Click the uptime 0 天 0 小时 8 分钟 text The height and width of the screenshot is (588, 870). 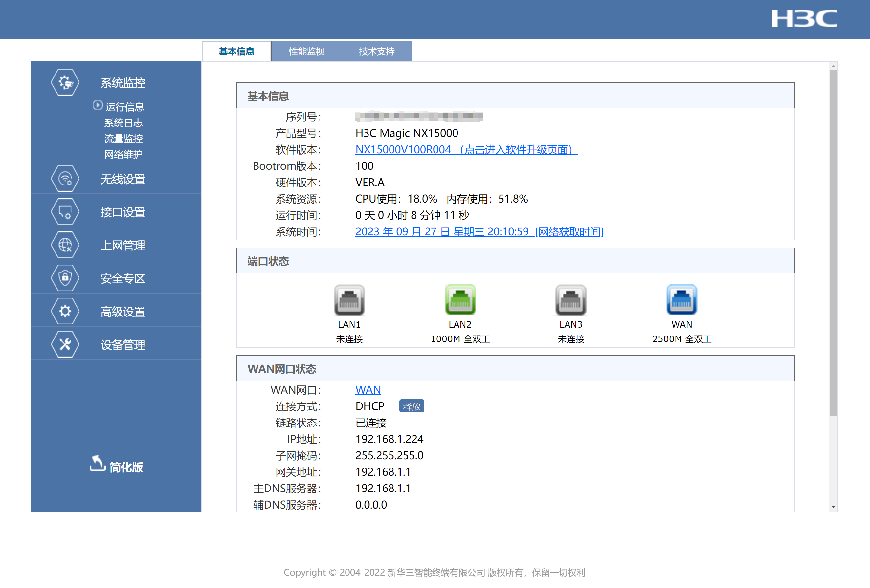[x=412, y=215]
